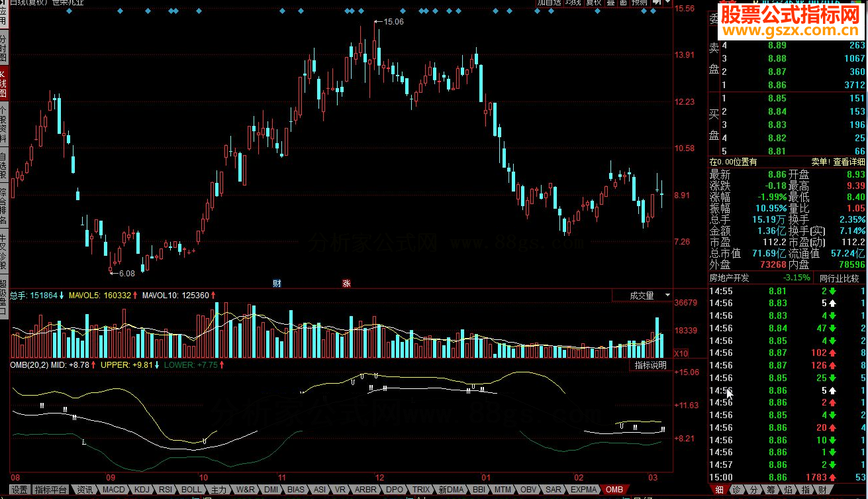The image size is (868, 499).
Task: Click the red up arrow beside MAVOL10
Action: (x=213, y=295)
